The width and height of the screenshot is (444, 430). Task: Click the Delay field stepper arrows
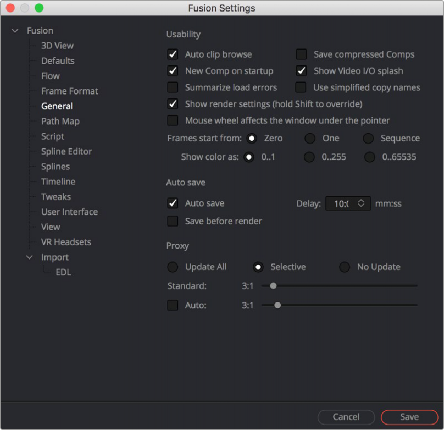361,203
